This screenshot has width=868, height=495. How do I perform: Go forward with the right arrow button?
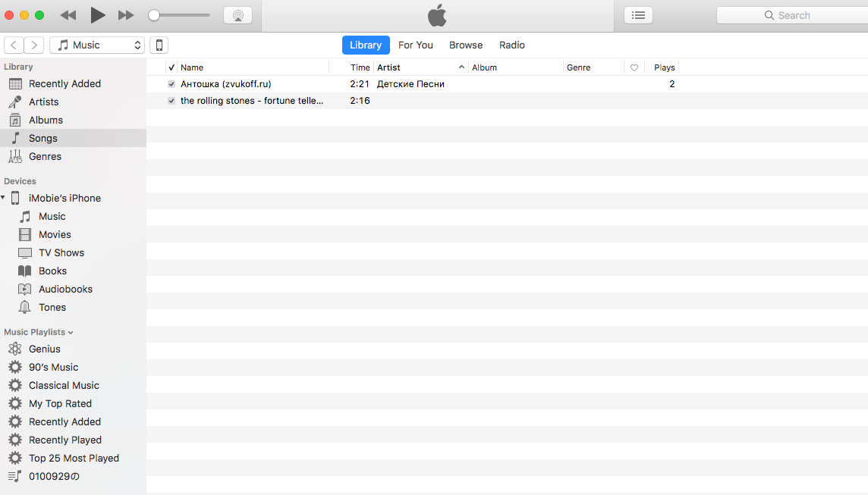pos(34,45)
